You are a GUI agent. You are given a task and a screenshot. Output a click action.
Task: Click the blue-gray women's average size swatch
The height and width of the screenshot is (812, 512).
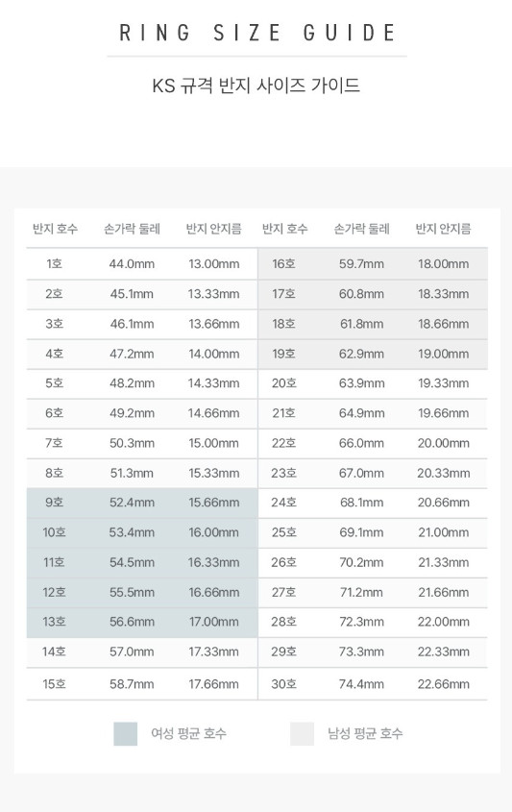click(x=125, y=734)
